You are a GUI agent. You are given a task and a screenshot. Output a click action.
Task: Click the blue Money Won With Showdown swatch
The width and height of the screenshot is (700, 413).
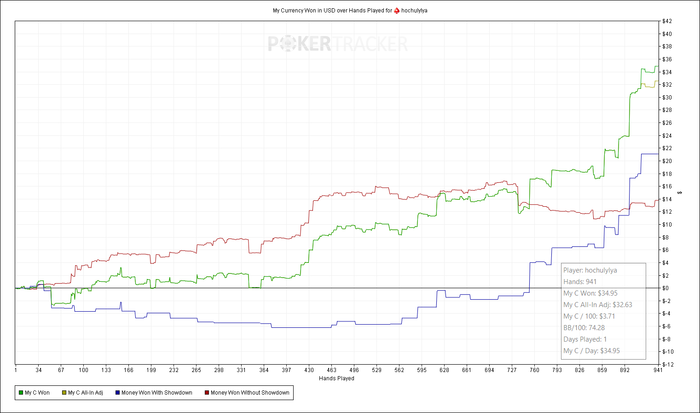[x=118, y=393]
